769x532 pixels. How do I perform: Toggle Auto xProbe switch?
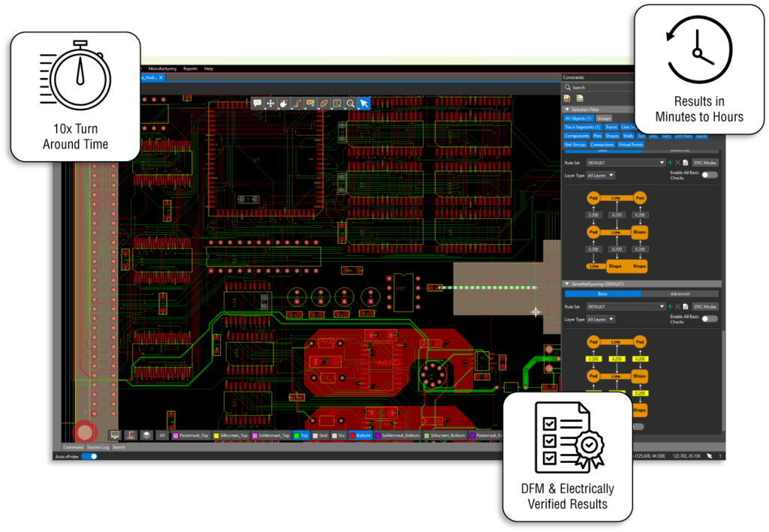point(89,456)
